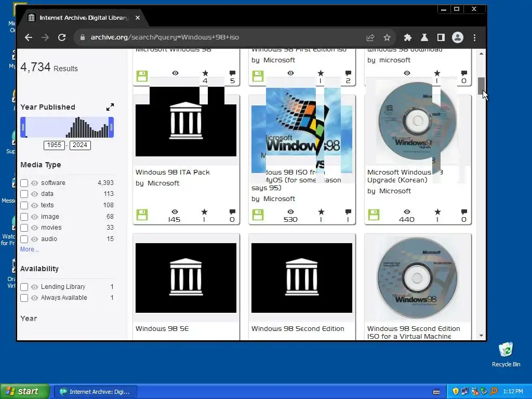Screen dimensions: 532x399
Task: Click the security shield tray icon
Action: 456,392
